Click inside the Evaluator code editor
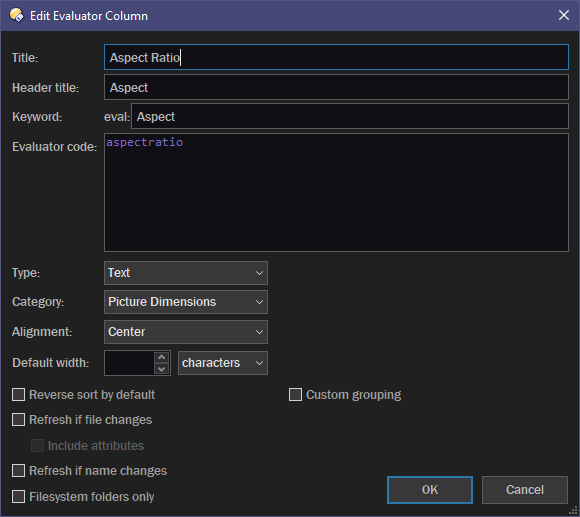This screenshot has height=517, width=580. pyautogui.click(x=336, y=193)
